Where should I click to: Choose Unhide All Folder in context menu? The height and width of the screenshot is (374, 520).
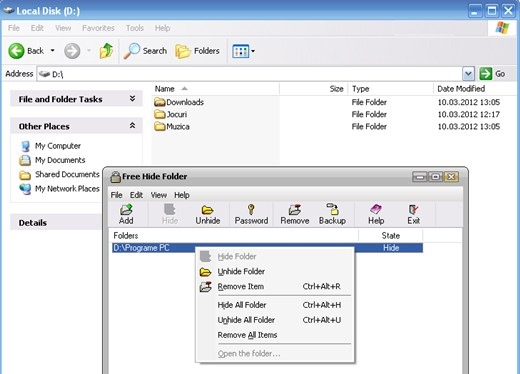[275, 320]
